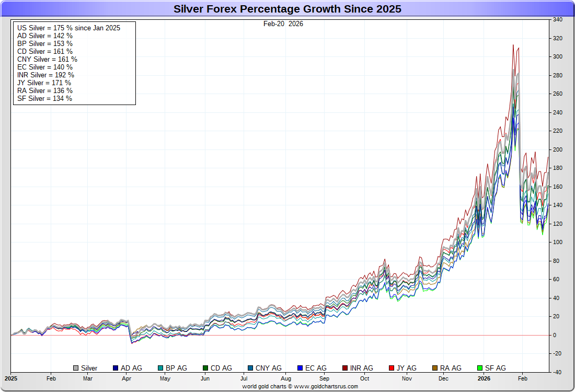
Task: Click the 2026 x-axis year label
Action: pos(484,377)
